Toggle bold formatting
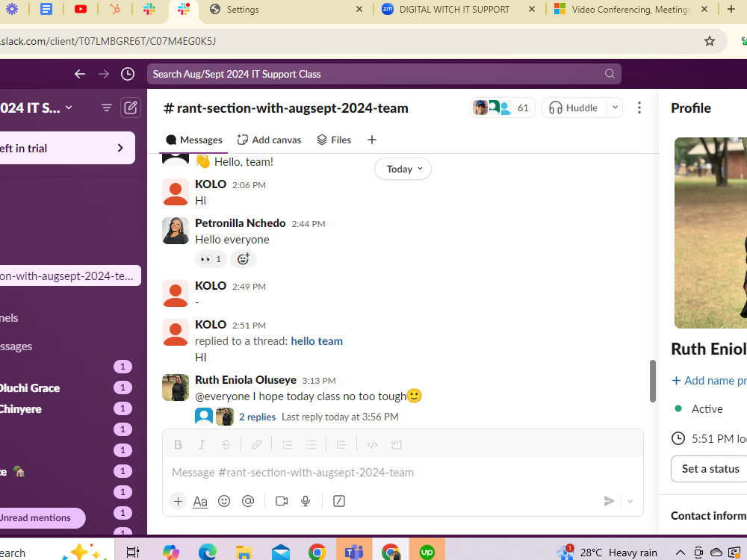This screenshot has width=747, height=560. coord(178,445)
